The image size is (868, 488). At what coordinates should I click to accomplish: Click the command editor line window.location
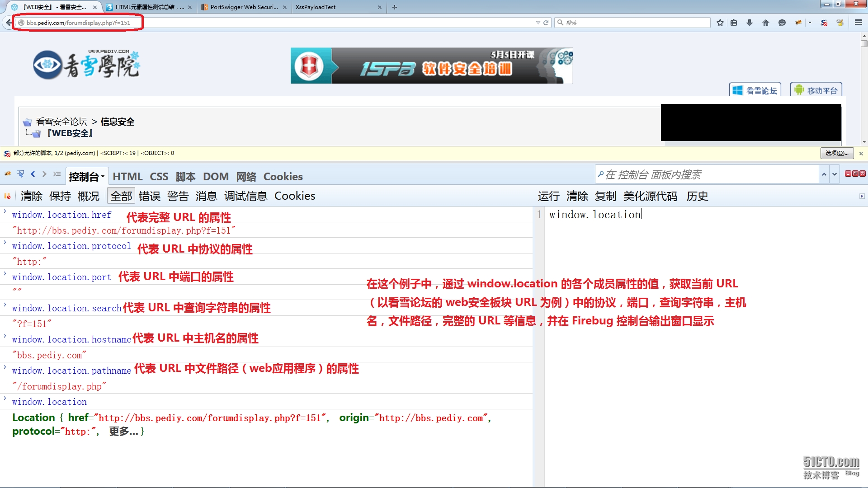(x=595, y=215)
